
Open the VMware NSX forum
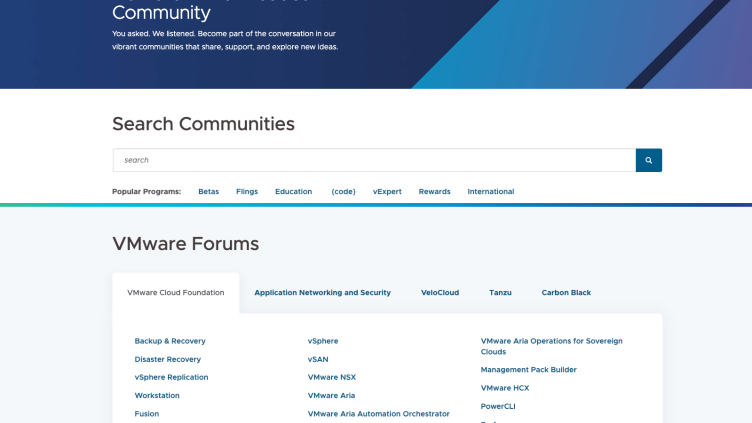[x=331, y=377]
